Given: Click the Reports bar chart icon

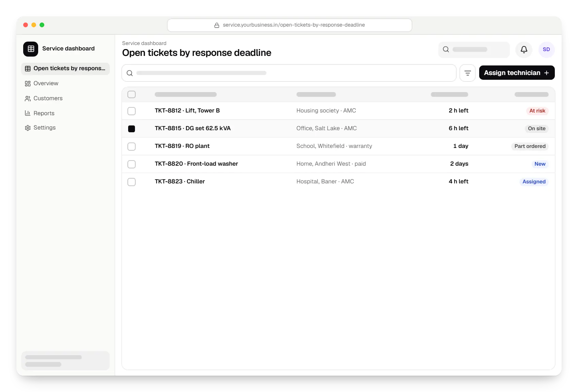Looking at the screenshot, I should (28, 113).
